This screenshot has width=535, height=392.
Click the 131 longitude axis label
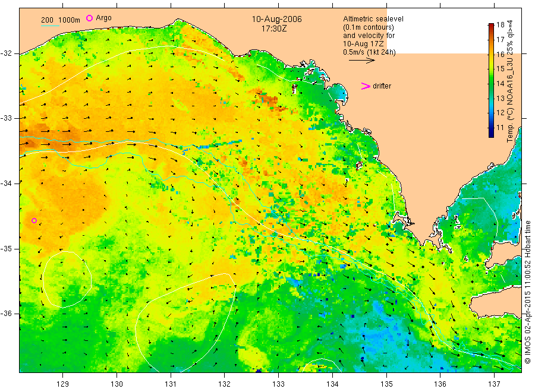point(171,384)
